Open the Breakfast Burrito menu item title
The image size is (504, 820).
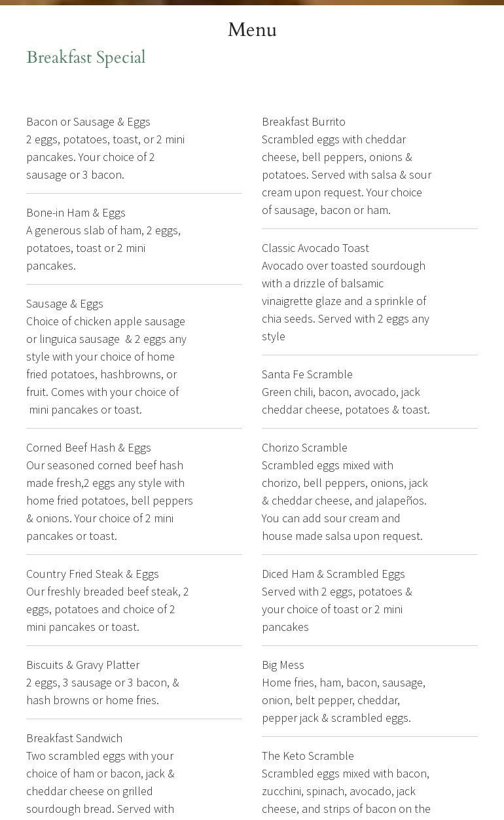point(304,122)
